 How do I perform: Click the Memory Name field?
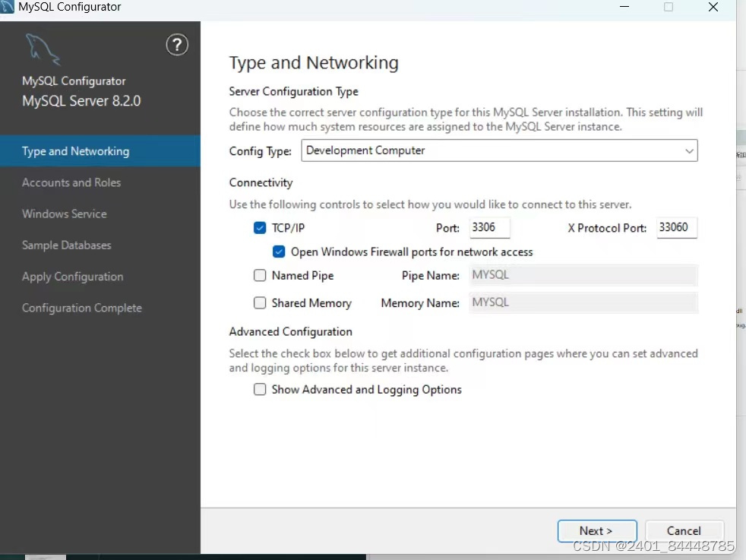[583, 302]
